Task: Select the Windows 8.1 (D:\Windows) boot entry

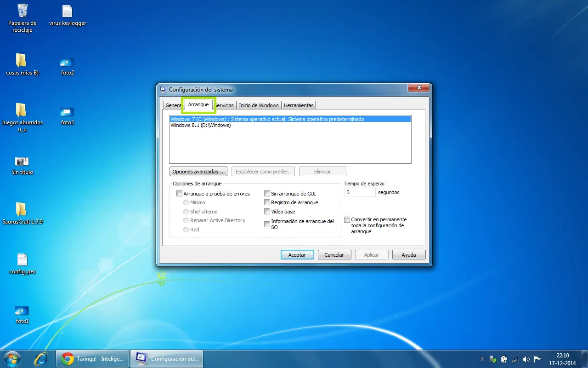Action: point(290,125)
